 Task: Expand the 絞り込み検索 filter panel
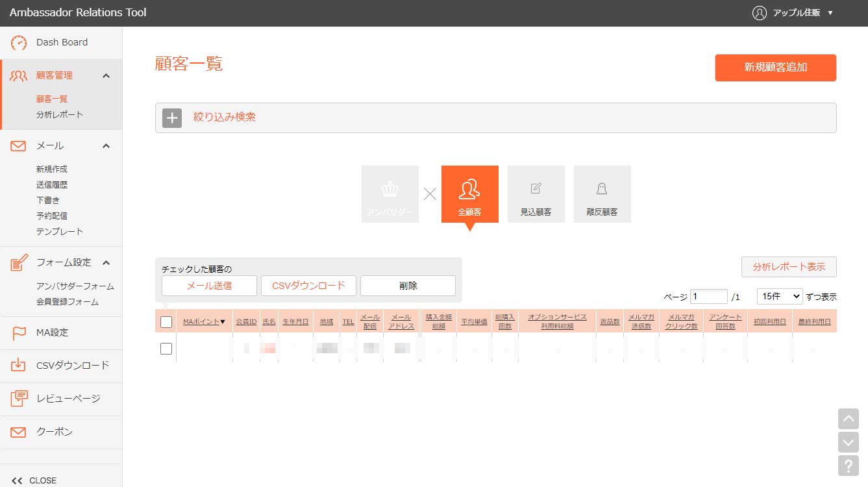coord(495,118)
